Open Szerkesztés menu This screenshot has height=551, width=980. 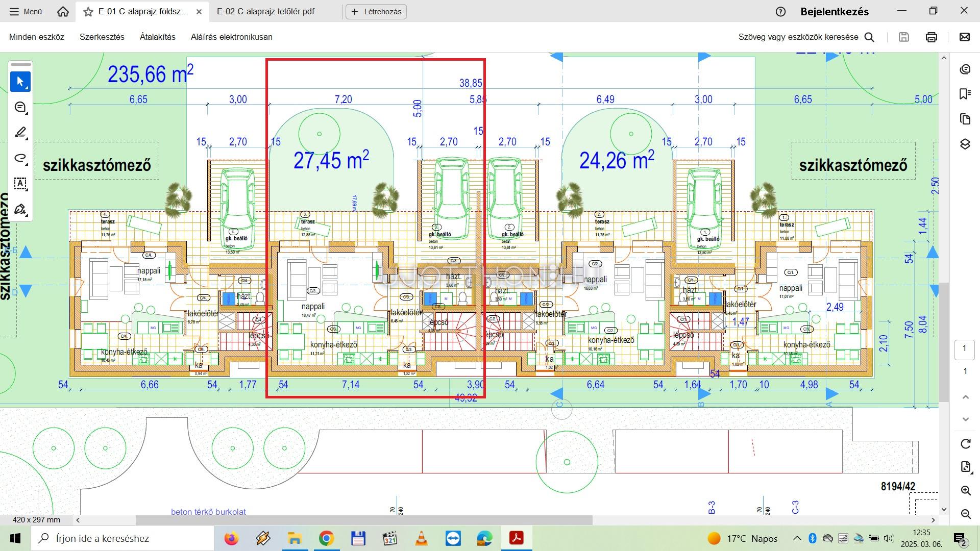click(102, 37)
